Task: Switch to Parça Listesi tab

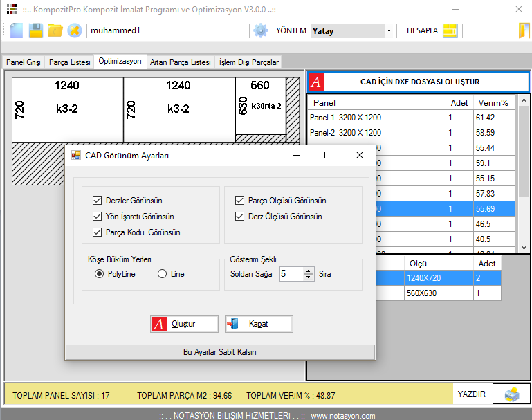Action: (70, 62)
